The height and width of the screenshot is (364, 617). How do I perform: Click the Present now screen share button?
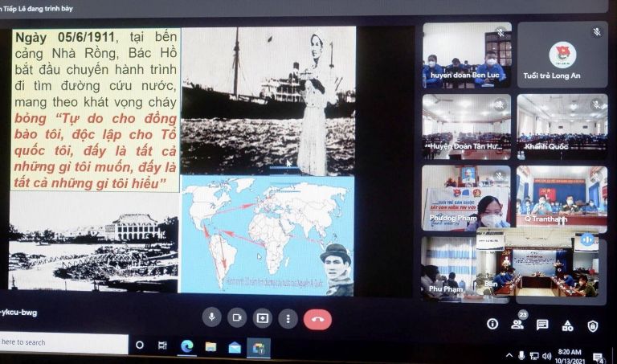coord(263,317)
